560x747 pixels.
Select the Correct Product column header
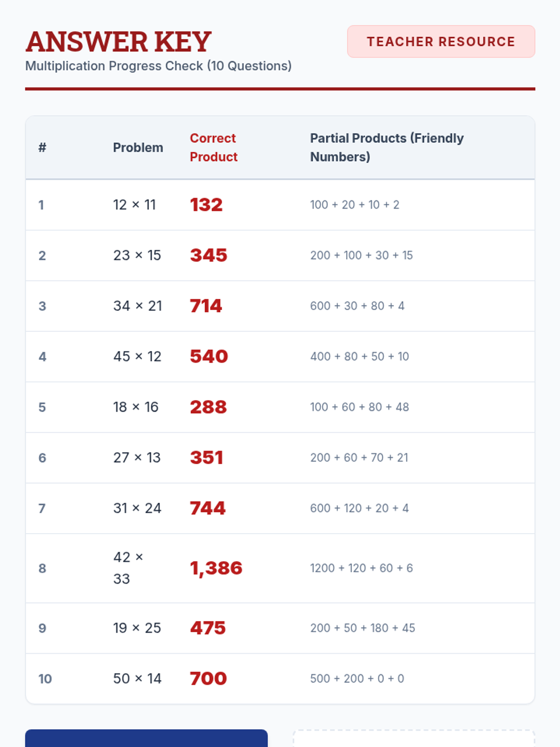pyautogui.click(x=213, y=148)
